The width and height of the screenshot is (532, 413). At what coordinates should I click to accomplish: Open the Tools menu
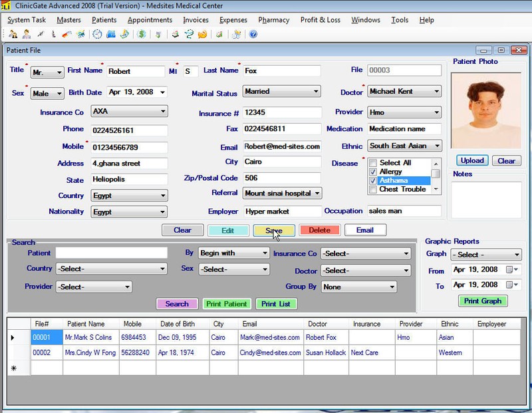click(x=400, y=20)
